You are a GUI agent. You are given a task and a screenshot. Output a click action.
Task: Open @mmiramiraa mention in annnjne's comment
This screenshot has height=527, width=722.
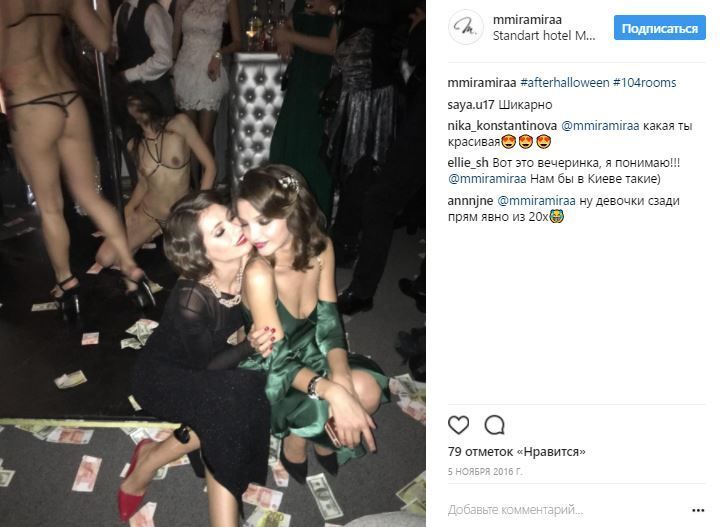[536, 201]
